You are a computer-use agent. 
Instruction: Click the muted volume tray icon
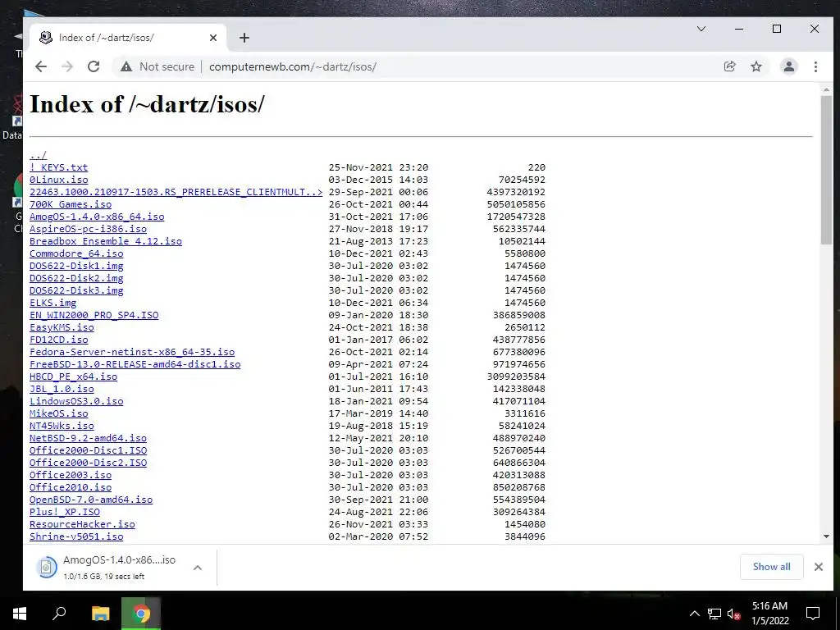pos(733,614)
